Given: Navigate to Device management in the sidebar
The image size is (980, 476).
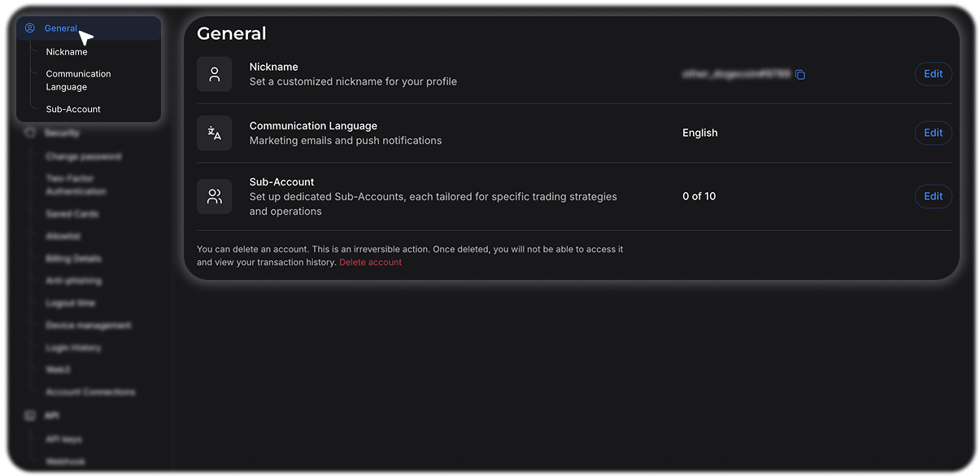Looking at the screenshot, I should [88, 325].
